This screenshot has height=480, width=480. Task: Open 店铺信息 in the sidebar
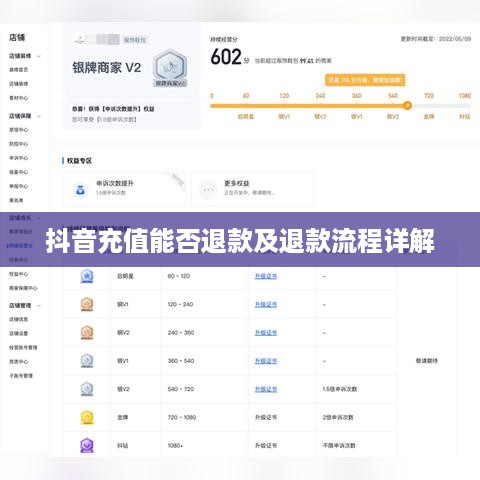pos(19,319)
